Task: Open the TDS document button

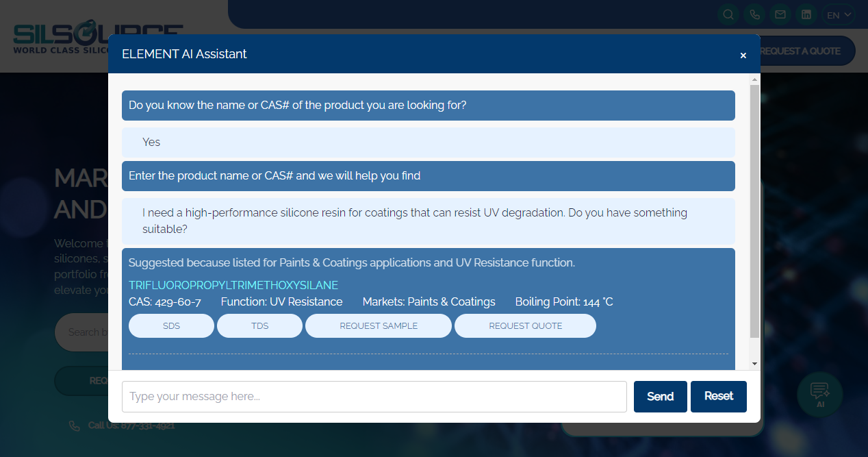Action: pyautogui.click(x=259, y=326)
